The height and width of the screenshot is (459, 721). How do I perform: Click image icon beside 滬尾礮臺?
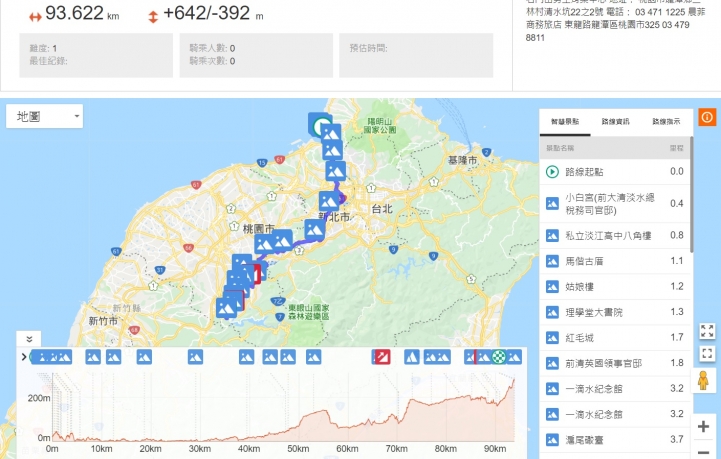(x=552, y=440)
